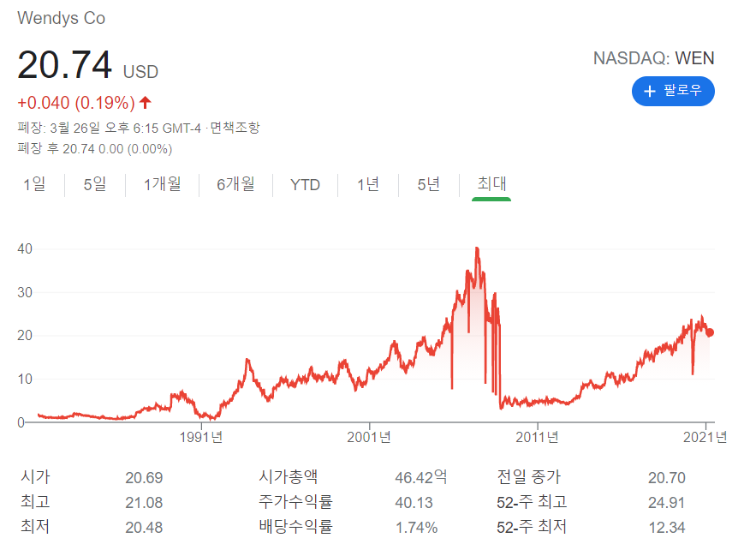The image size is (756, 556).
Task: Click the 2021년 axis label
Action: coord(705,437)
